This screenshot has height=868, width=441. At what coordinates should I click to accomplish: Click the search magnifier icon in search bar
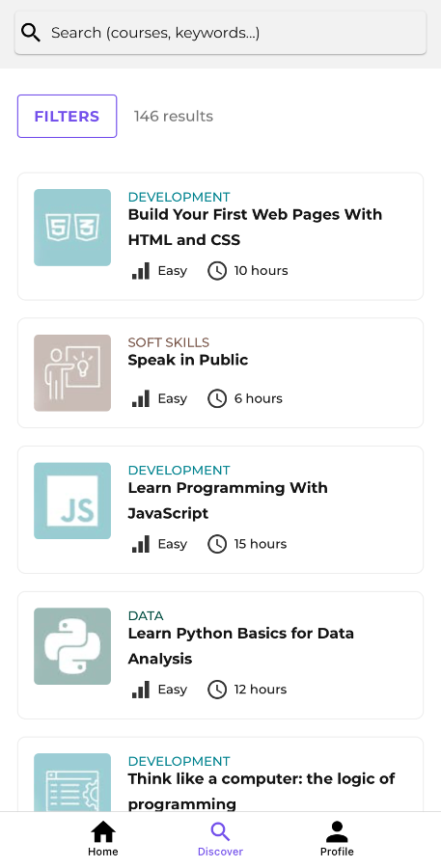point(31,33)
